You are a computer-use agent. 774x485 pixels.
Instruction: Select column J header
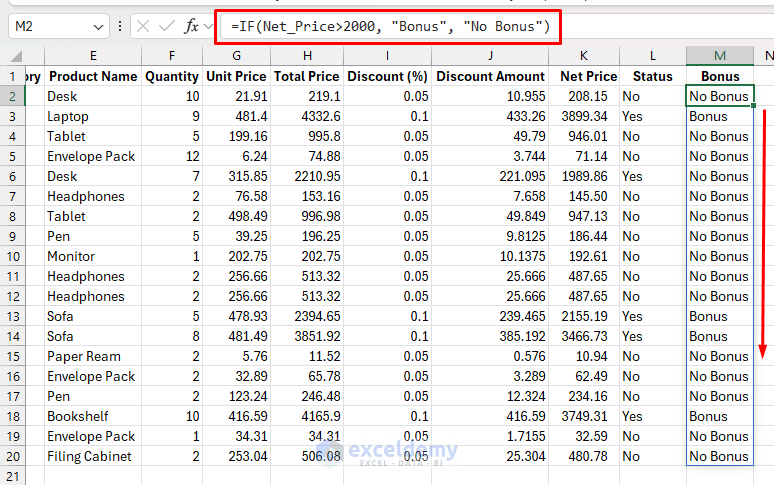tap(490, 56)
